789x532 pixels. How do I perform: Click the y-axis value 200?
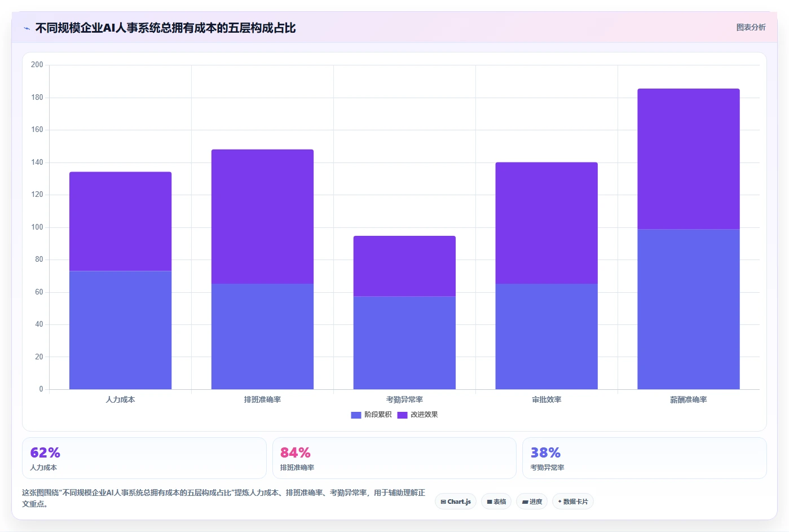37,65
